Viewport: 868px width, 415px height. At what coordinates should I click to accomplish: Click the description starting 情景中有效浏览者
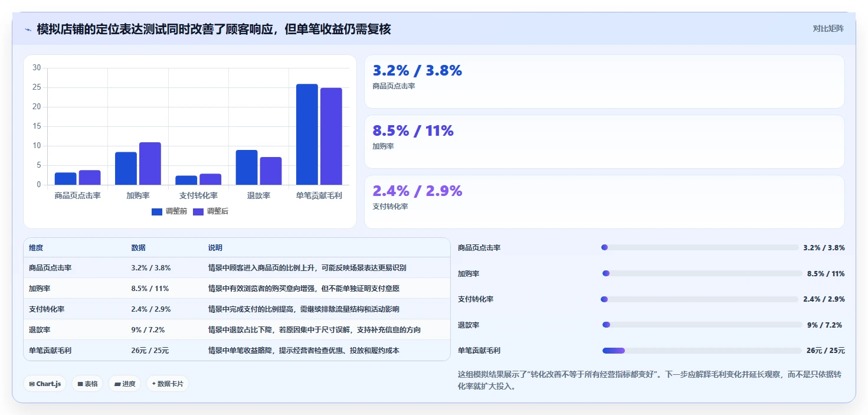coord(303,289)
